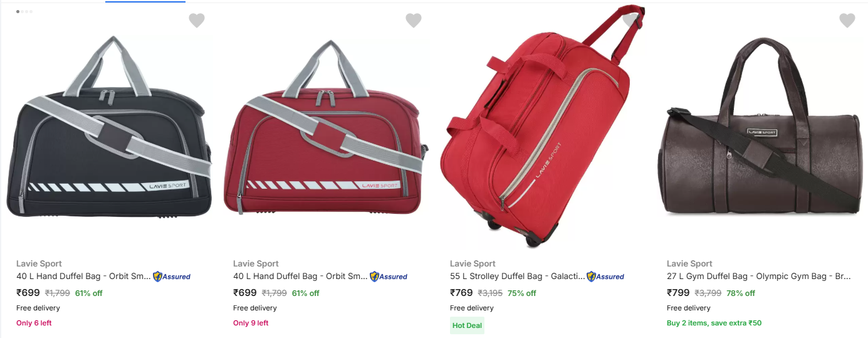Click Assured badge on first product

coord(172,277)
